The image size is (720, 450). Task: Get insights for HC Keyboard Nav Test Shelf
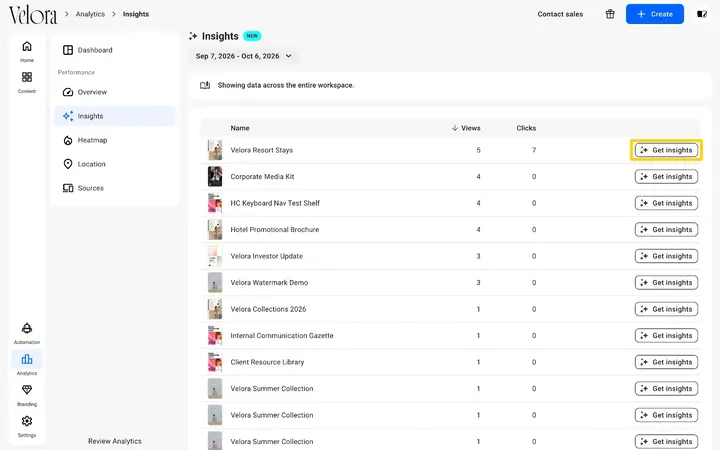click(x=666, y=203)
